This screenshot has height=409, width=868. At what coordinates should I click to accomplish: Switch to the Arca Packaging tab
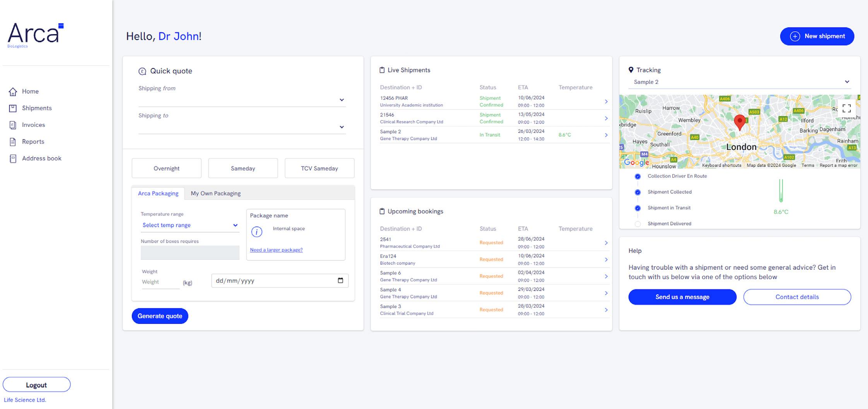point(158,193)
